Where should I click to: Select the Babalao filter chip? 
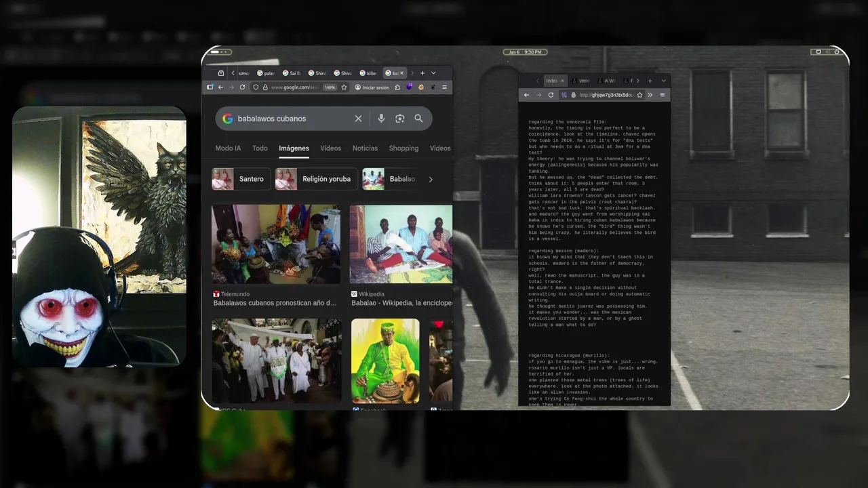click(x=391, y=179)
